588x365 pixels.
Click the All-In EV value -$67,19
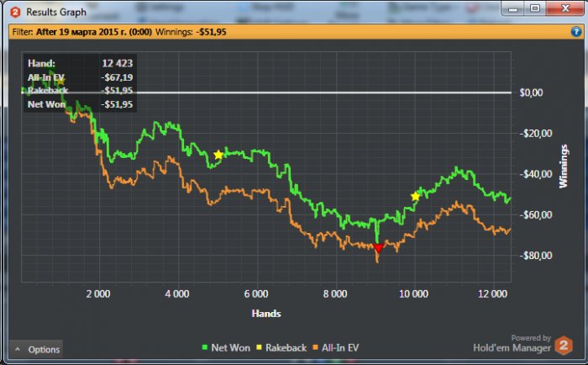(117, 77)
